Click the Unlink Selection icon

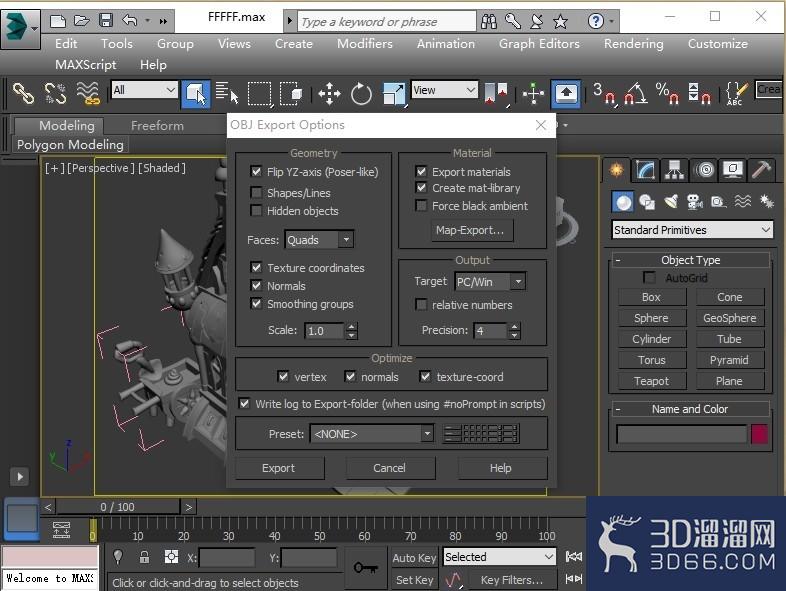click(55, 93)
